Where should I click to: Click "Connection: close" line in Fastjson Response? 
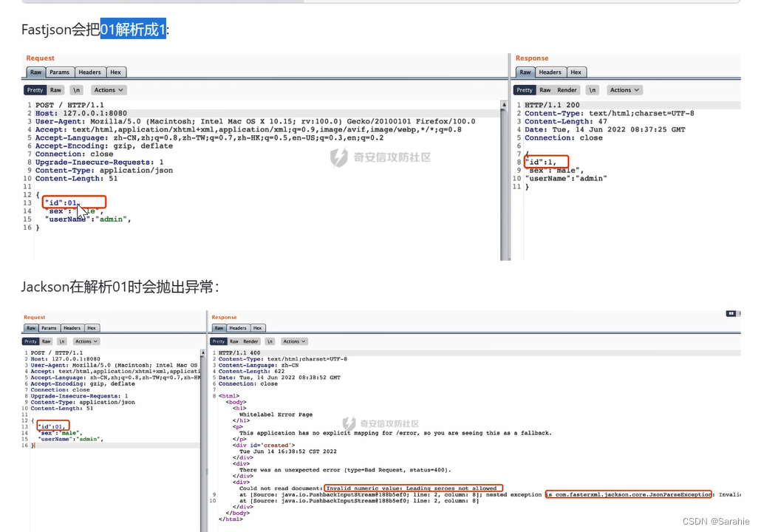point(564,138)
